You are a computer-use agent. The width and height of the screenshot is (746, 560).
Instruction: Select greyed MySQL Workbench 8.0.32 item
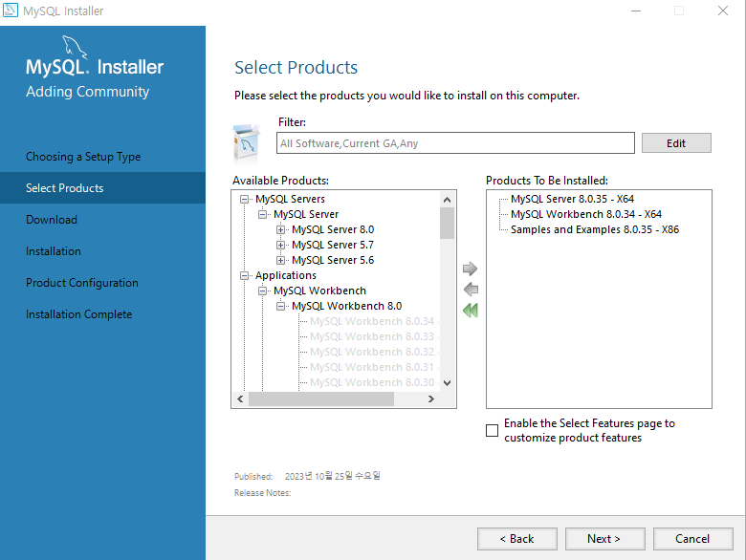[374, 352]
